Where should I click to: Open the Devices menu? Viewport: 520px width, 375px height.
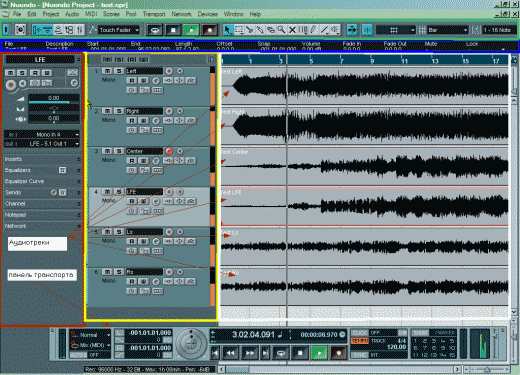207,14
